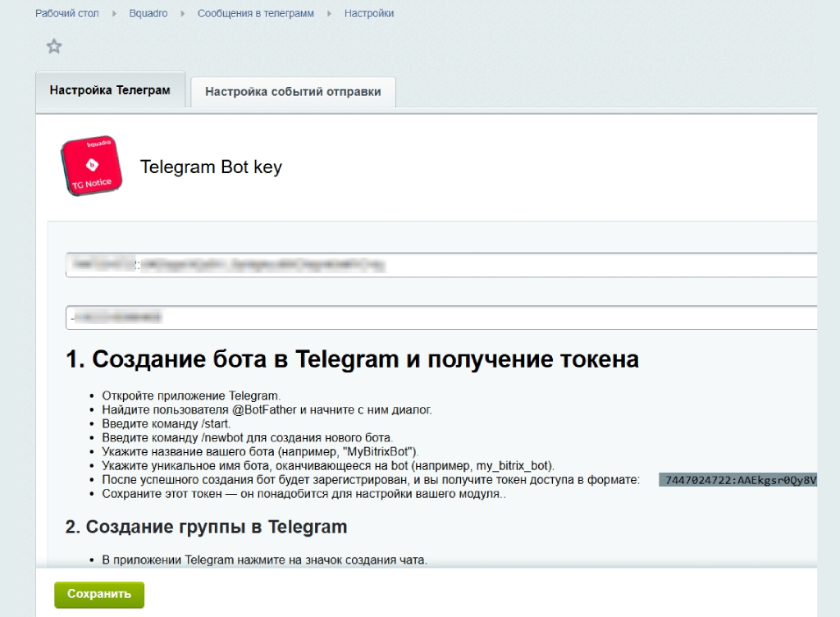Screen dimensions: 840x617
Task: Click the @BotFather instruction line
Action: tap(267, 409)
